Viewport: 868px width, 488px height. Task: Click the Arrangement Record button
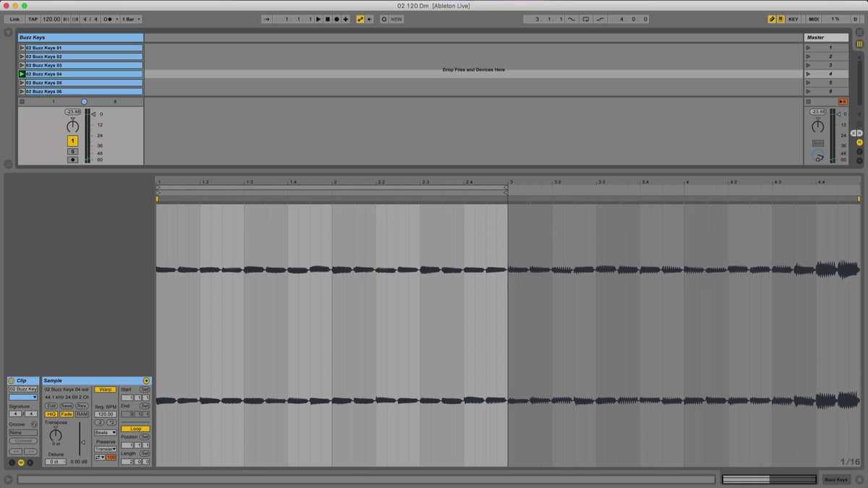[x=336, y=19]
